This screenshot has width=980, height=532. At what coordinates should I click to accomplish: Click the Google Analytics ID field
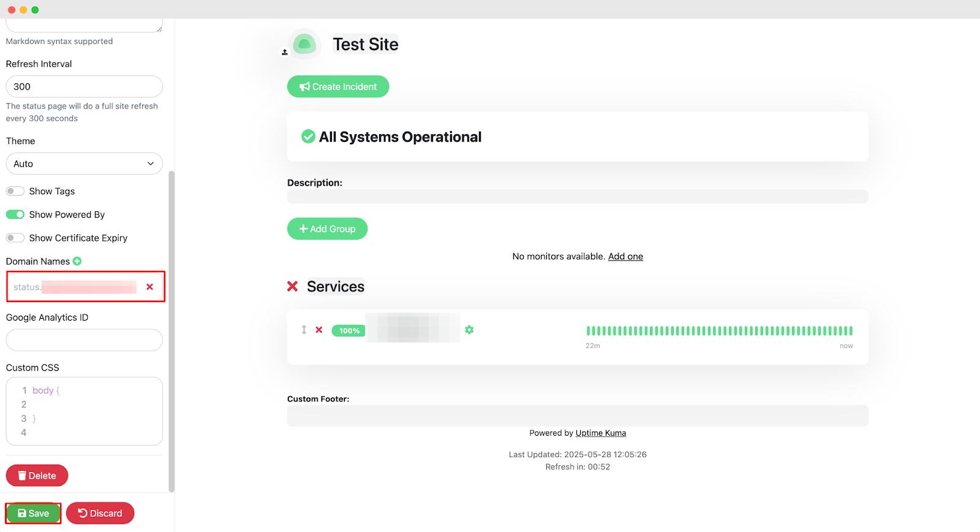pos(84,340)
